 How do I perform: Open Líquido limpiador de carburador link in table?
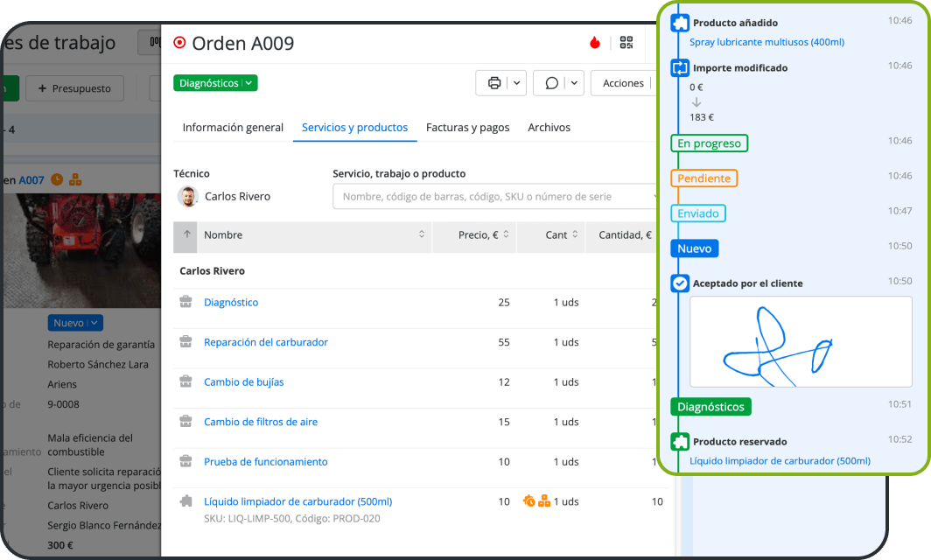pyautogui.click(x=298, y=501)
